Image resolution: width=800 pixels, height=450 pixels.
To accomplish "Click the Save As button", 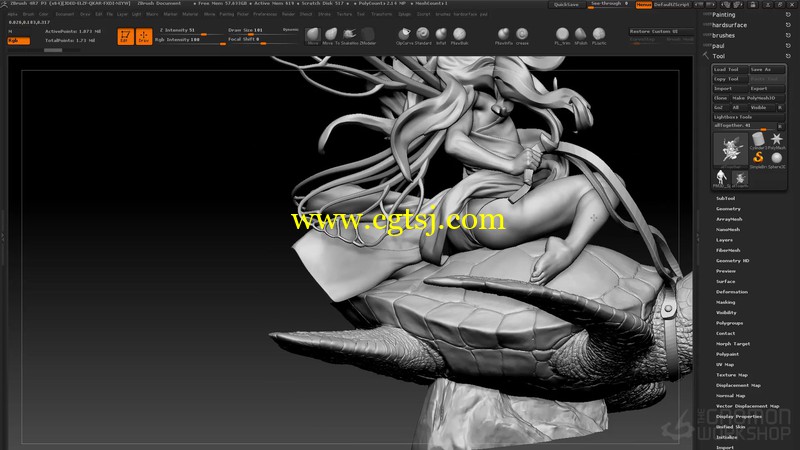I will 767,69.
